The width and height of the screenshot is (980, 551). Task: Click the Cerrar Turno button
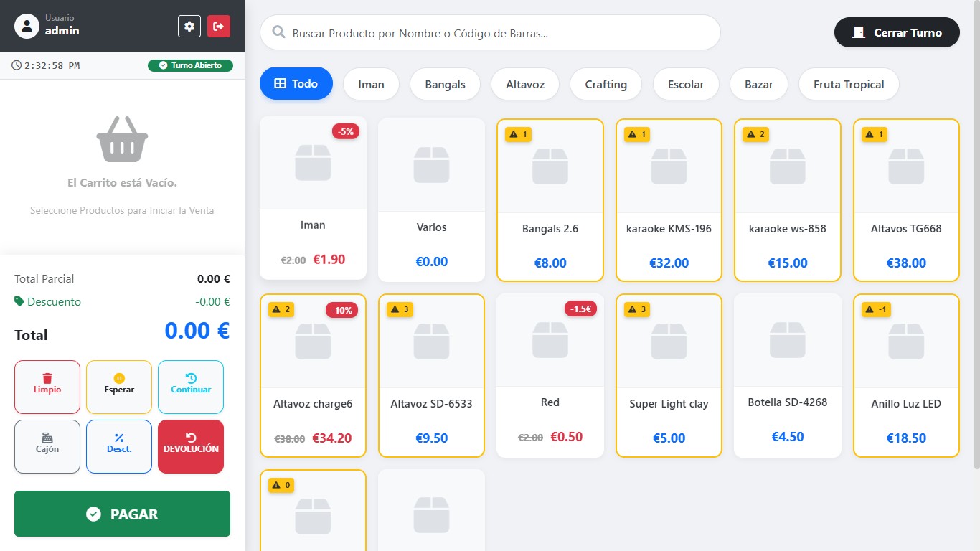pos(896,32)
